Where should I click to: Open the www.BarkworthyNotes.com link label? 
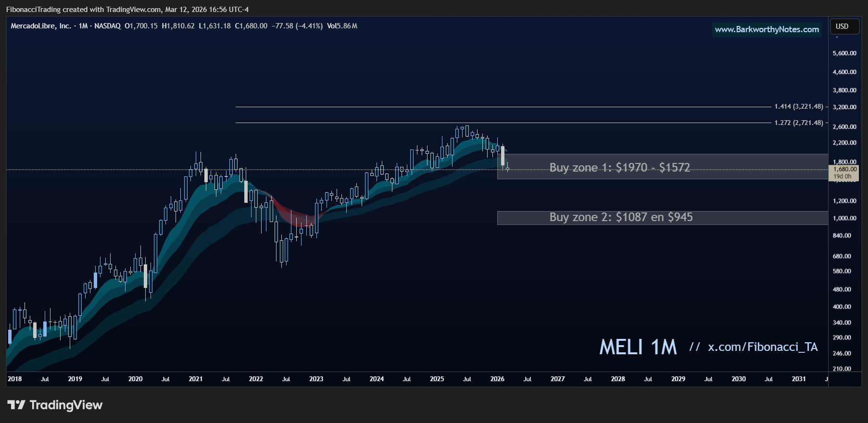click(767, 29)
